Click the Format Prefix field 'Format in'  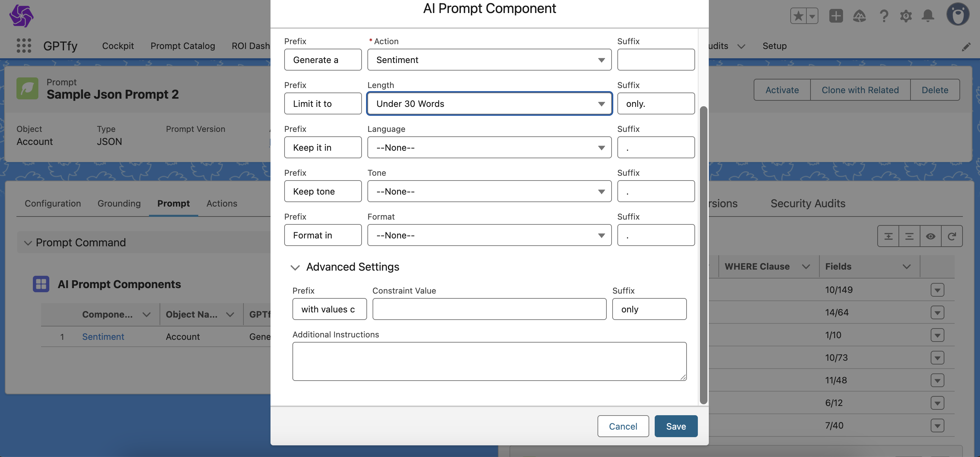(323, 235)
